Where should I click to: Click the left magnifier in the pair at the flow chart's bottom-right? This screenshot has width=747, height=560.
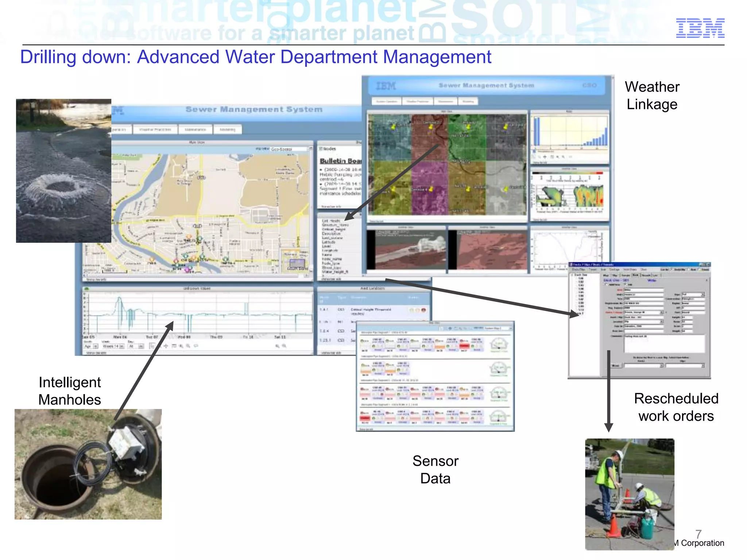[x=277, y=346]
